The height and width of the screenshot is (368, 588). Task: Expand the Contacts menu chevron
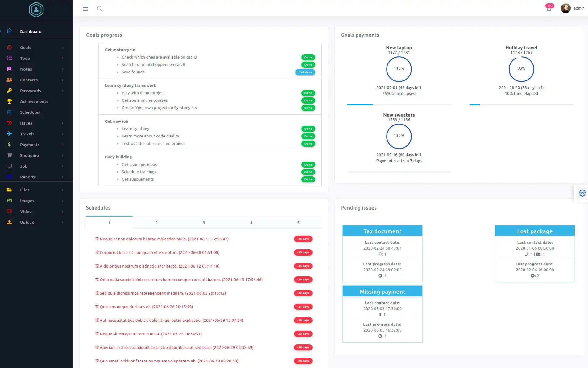coord(63,80)
